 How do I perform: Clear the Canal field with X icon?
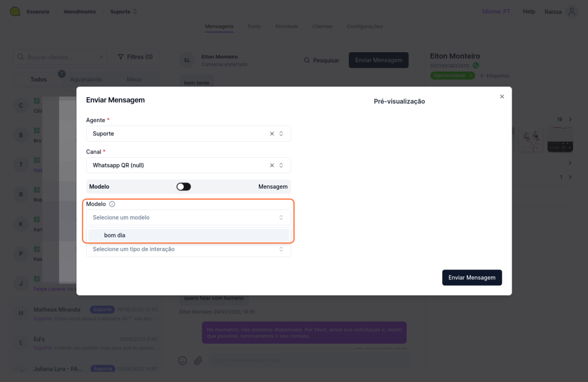(x=272, y=165)
